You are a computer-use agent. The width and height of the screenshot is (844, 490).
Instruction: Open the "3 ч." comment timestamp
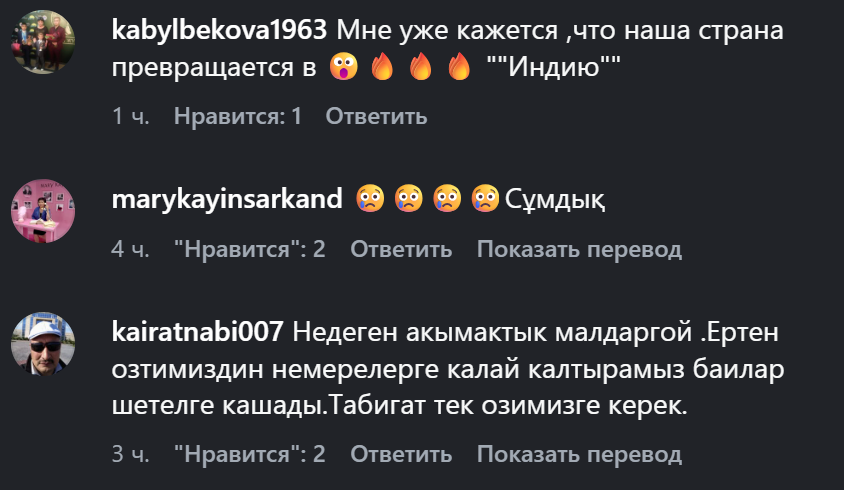[130, 454]
